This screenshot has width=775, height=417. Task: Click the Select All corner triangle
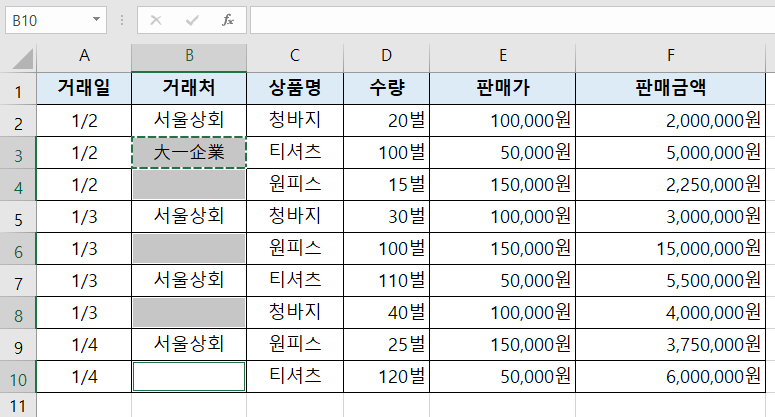click(22, 58)
